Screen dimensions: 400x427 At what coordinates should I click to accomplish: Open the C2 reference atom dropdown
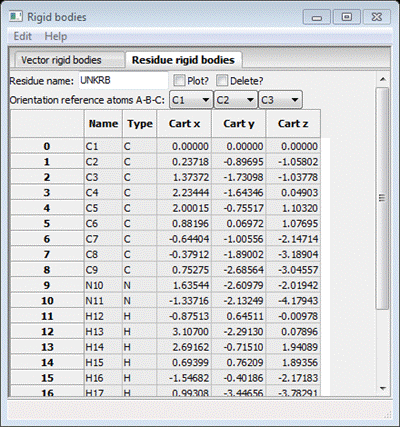(236, 100)
